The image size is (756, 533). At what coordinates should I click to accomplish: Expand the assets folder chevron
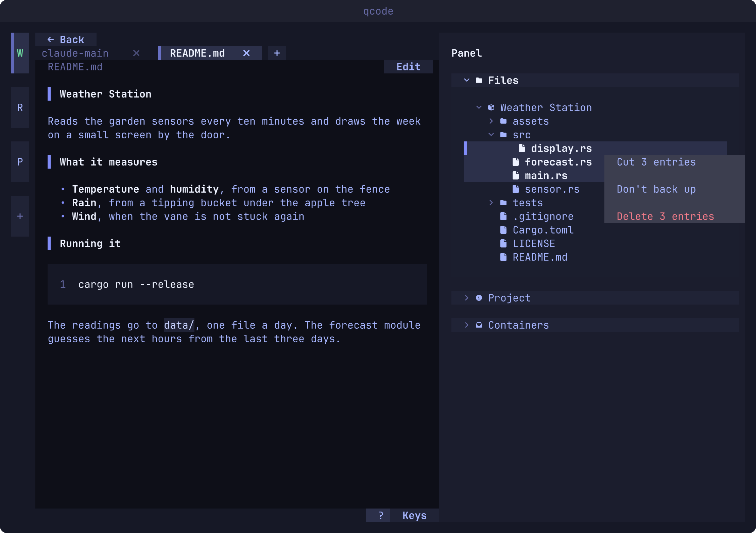tap(491, 121)
